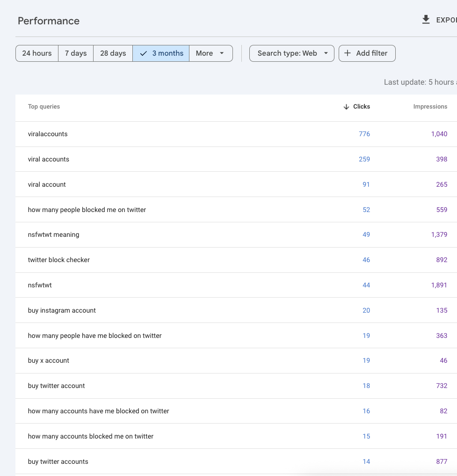This screenshot has height=476, width=457.
Task: Open the viralaccounts query row
Action: [48, 134]
